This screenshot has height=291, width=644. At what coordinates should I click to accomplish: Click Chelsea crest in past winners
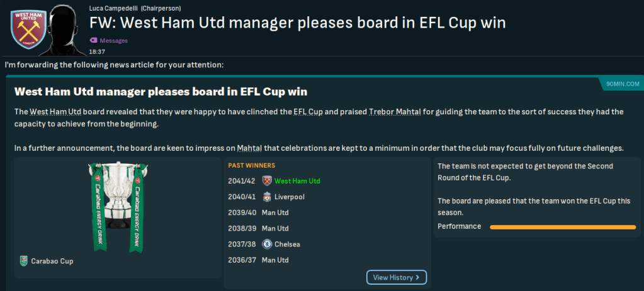pos(266,244)
